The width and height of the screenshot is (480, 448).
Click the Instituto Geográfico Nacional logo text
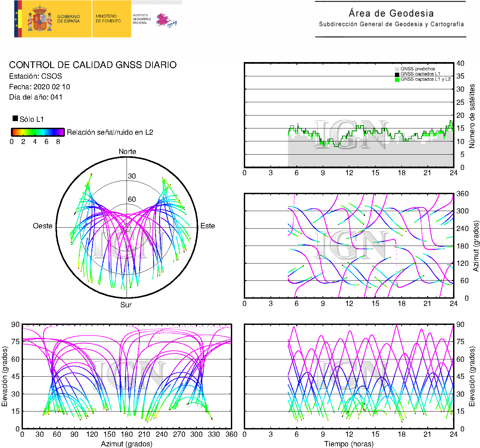[x=142, y=19]
